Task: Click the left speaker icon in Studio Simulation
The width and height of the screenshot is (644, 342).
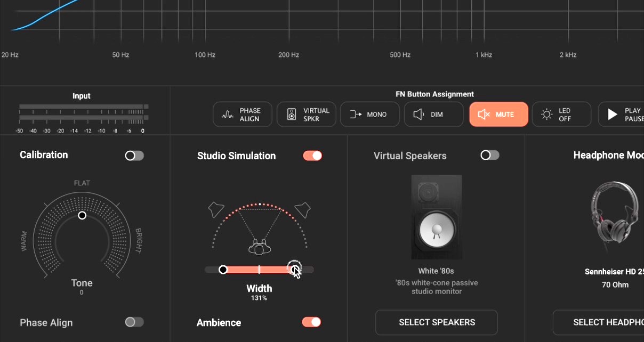Action: pyautogui.click(x=215, y=209)
